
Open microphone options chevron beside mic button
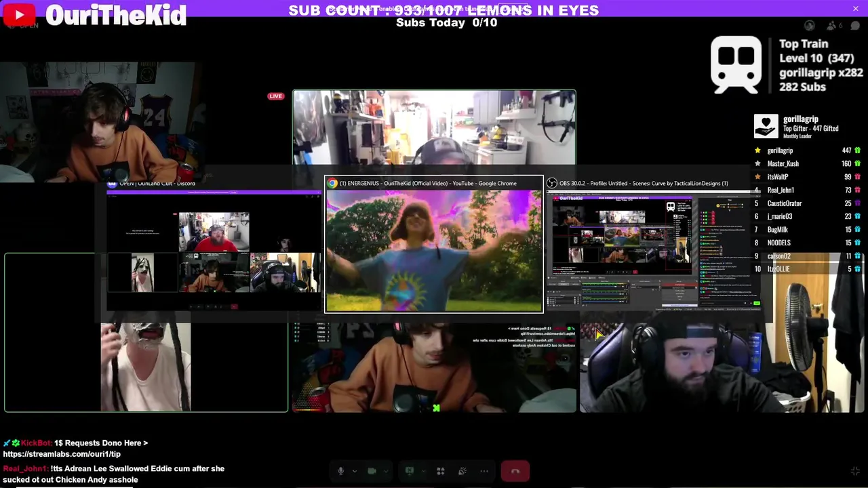(354, 471)
